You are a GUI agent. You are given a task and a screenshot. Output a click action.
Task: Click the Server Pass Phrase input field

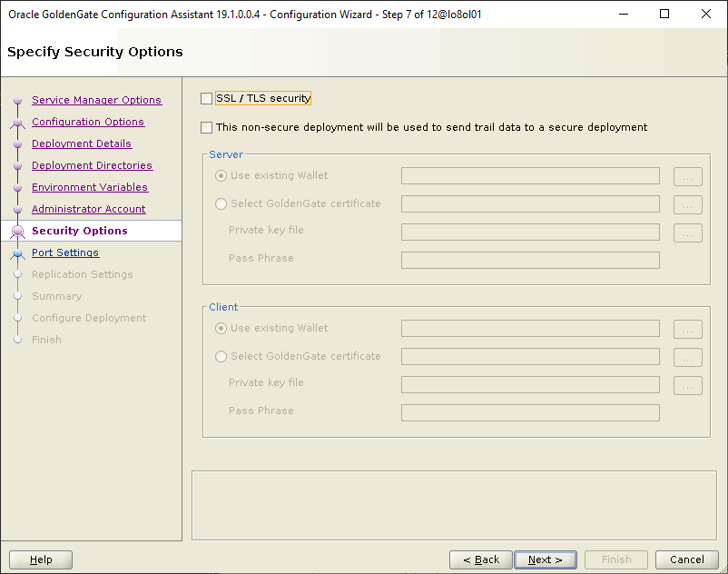point(530,261)
